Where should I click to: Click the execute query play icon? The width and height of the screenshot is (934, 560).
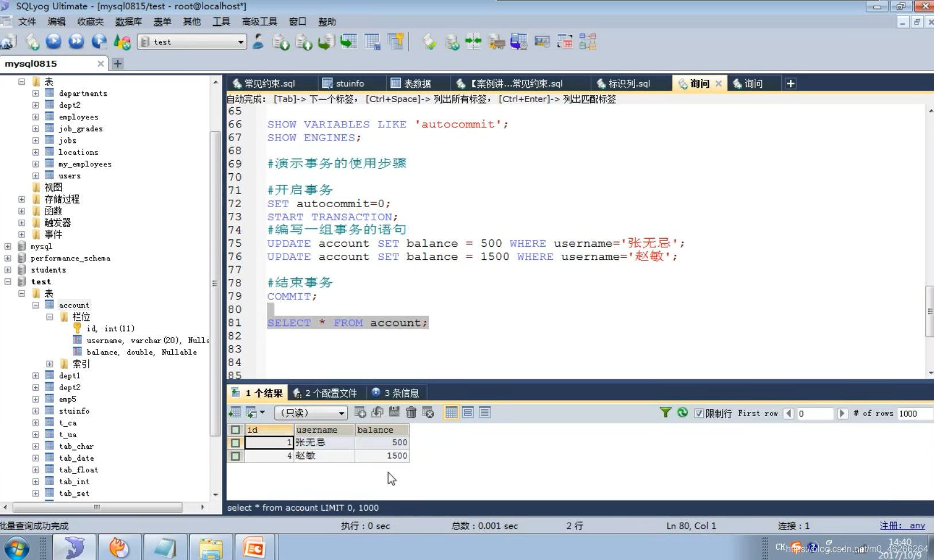[53, 41]
